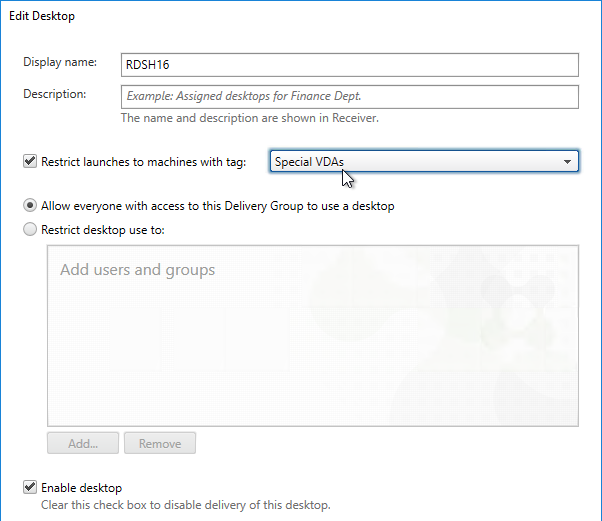The height and width of the screenshot is (521, 602).
Task: Select the Allow everyone with access radio button
Action: point(30,206)
